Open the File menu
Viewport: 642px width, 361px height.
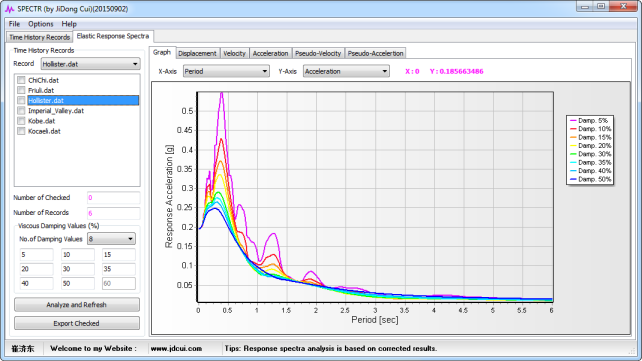pyautogui.click(x=14, y=24)
